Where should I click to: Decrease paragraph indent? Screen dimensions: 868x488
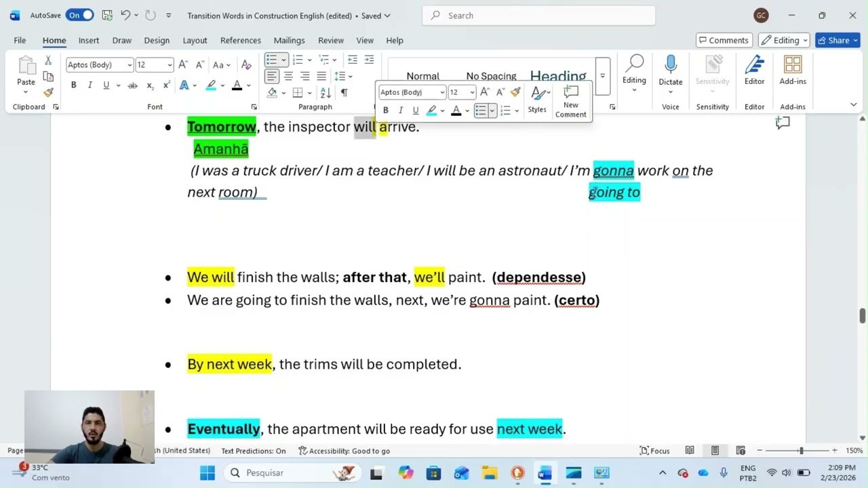[x=352, y=60]
